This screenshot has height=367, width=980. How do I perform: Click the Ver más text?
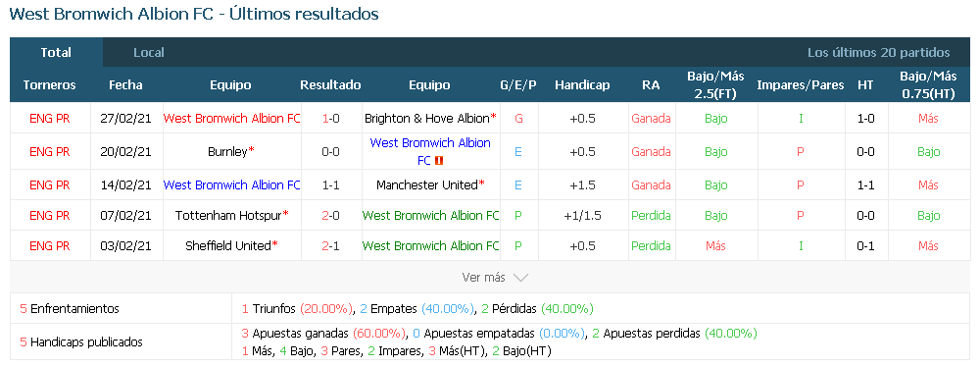(484, 278)
